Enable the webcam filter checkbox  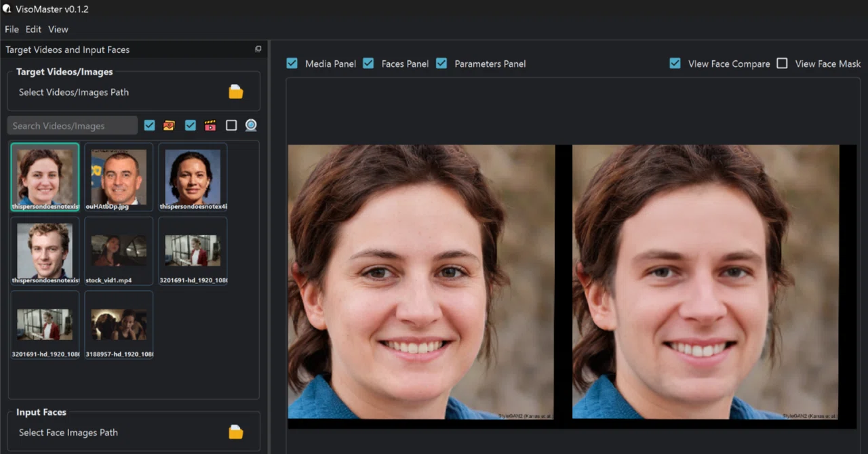(x=231, y=125)
